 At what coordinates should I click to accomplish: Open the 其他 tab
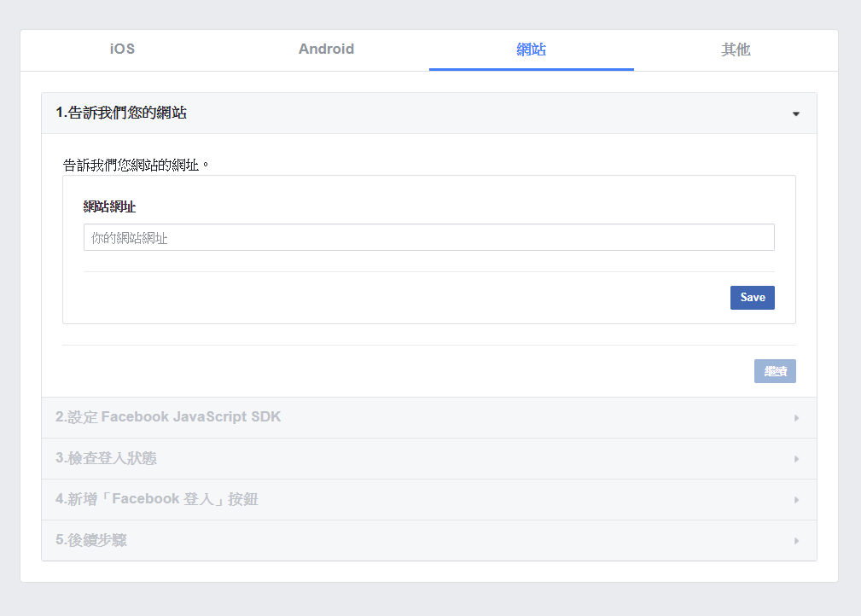coord(736,49)
